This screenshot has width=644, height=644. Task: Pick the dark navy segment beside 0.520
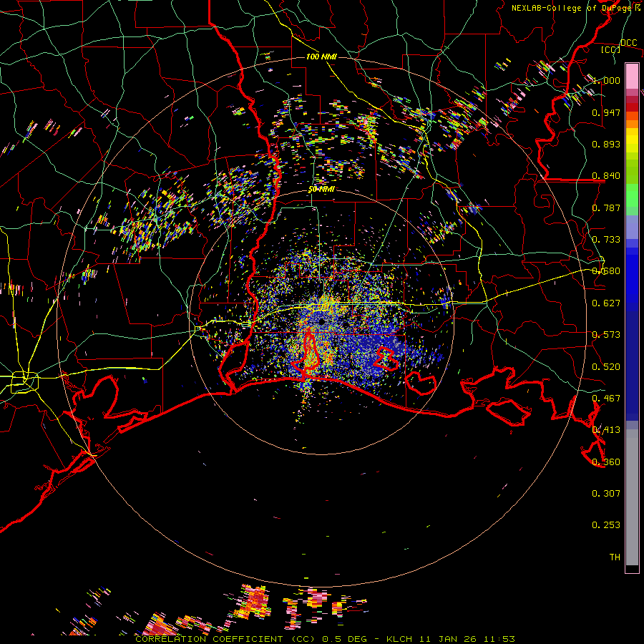tap(632, 366)
